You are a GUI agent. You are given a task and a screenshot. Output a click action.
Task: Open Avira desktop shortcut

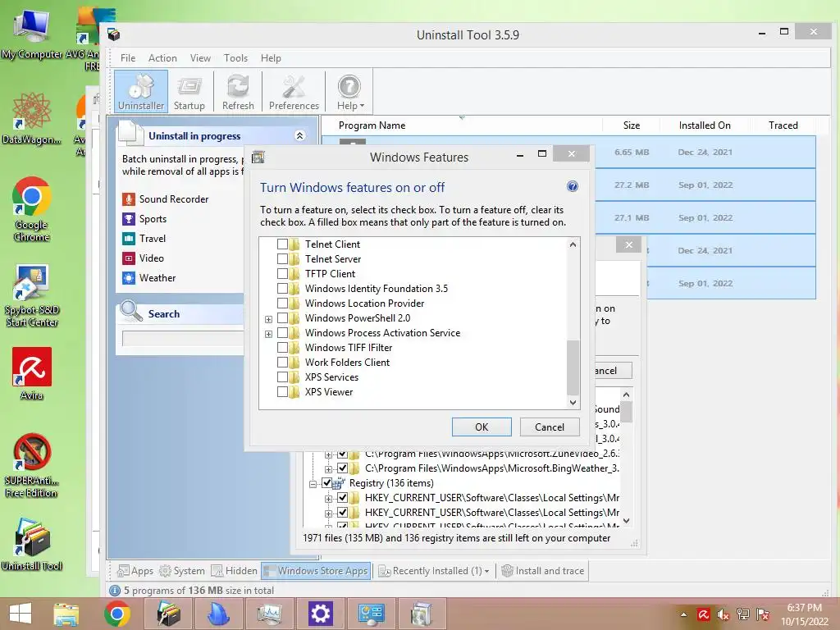click(32, 373)
